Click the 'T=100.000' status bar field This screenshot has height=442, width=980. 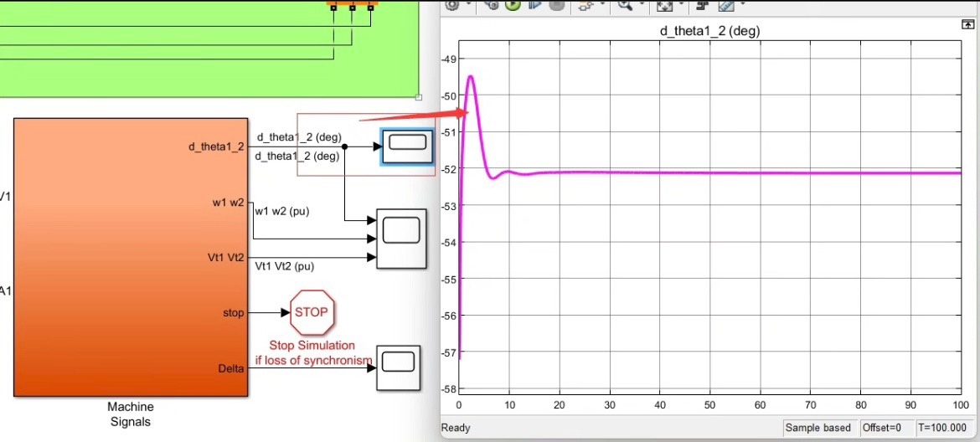tap(941, 428)
